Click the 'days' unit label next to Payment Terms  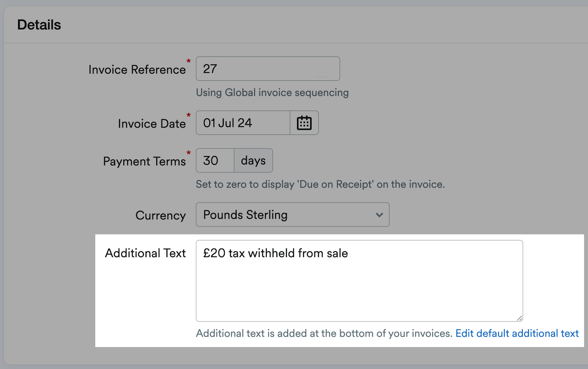pyautogui.click(x=253, y=160)
